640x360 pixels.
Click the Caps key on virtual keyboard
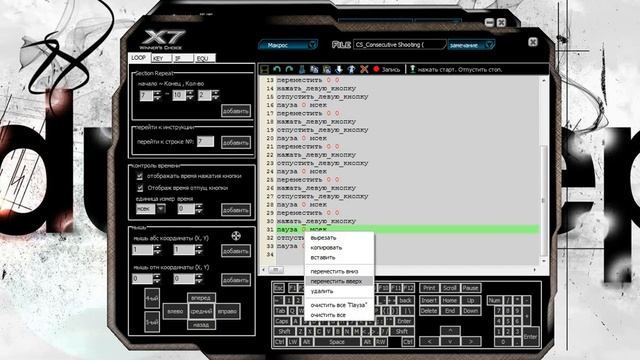[282, 321]
